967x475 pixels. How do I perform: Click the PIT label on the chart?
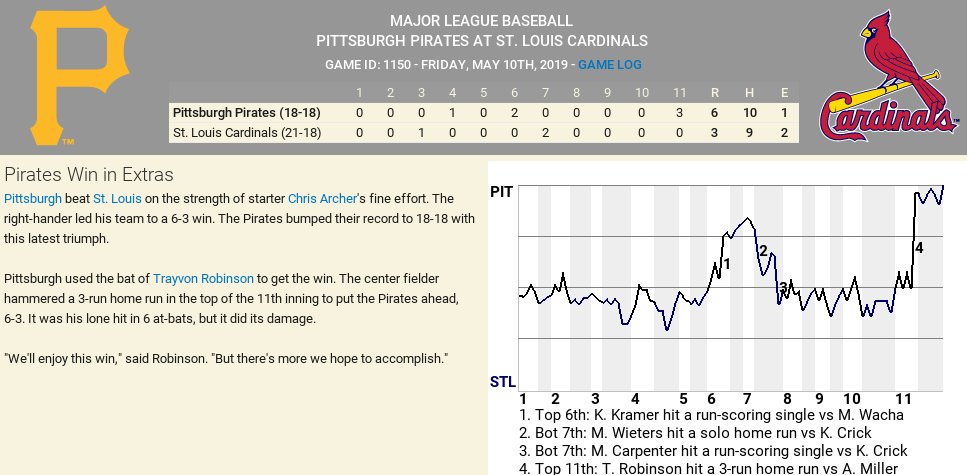pyautogui.click(x=502, y=191)
